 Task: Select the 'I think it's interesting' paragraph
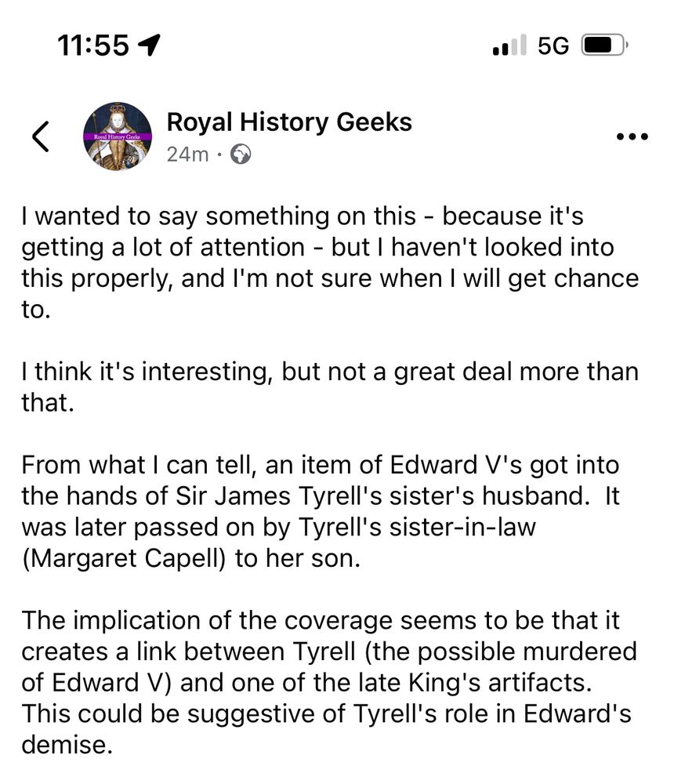[x=330, y=387]
